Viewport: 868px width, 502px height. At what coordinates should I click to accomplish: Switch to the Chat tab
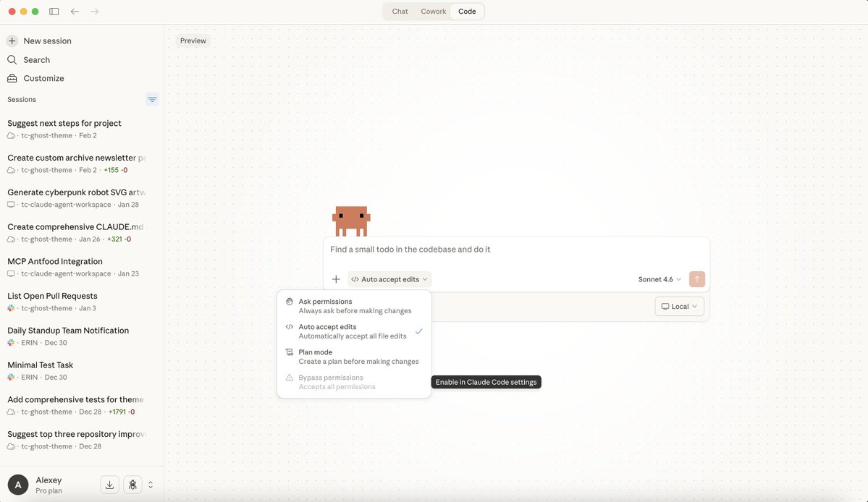coord(399,11)
